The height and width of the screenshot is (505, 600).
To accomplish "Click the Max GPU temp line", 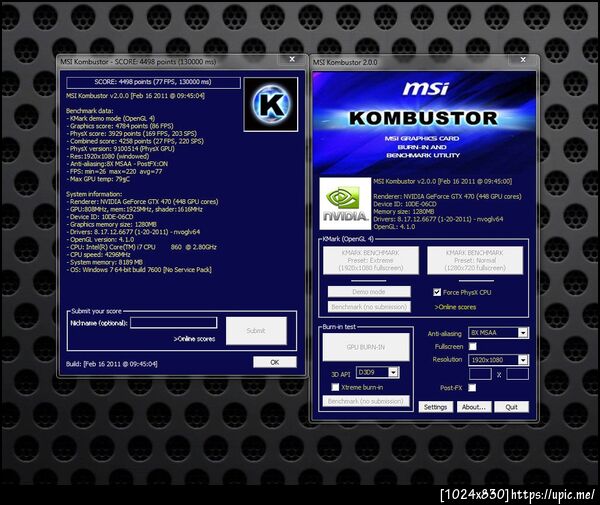I will point(98,179).
